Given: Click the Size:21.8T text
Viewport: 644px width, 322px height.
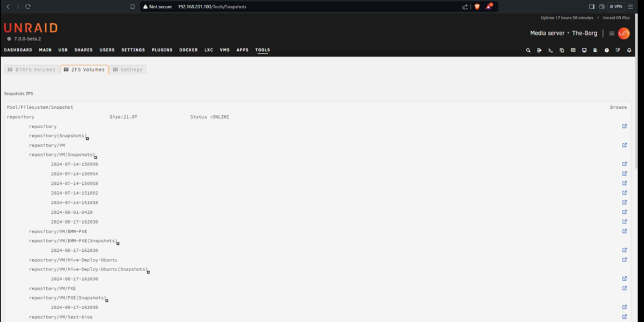Looking at the screenshot, I should point(123,117).
